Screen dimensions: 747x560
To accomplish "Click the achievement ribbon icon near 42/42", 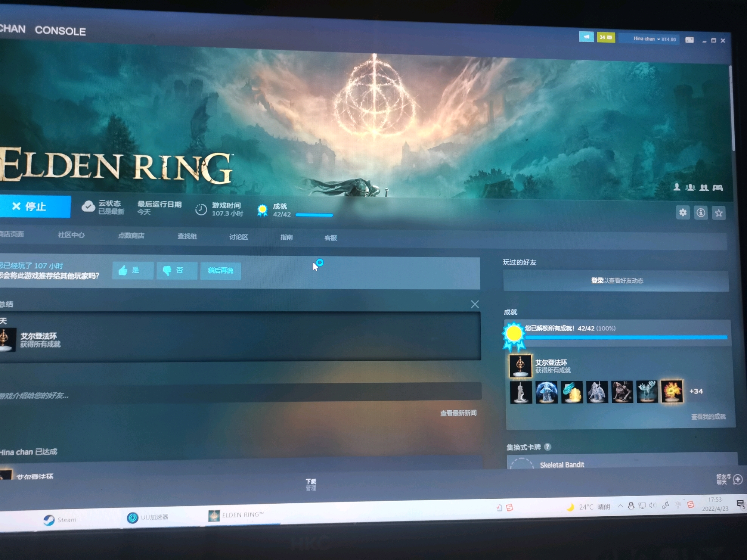I will 263,211.
